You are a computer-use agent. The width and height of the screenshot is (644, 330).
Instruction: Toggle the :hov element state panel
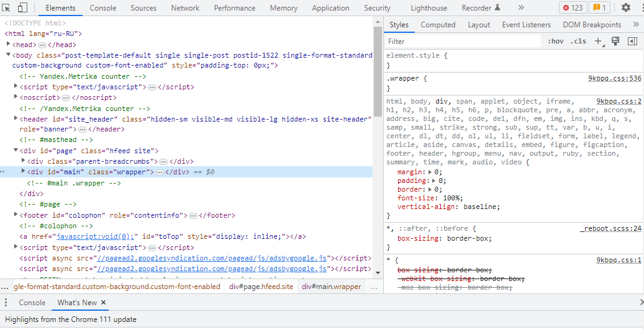point(555,42)
